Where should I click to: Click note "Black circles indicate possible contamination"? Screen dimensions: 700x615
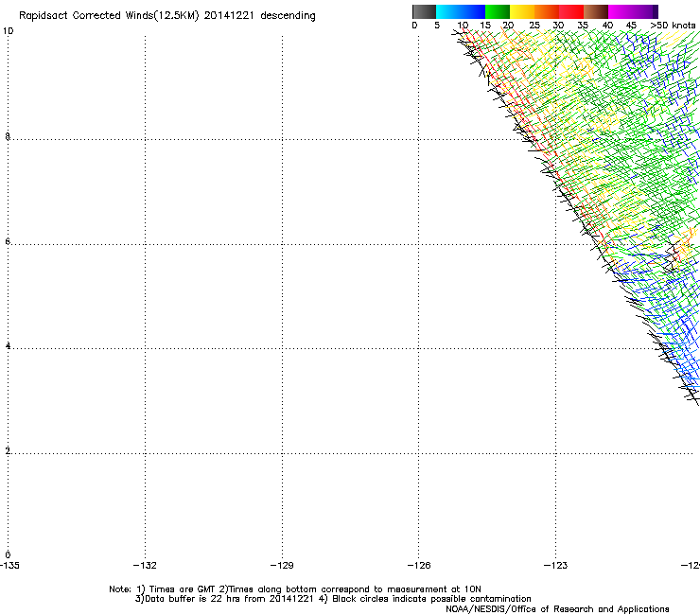click(x=431, y=599)
